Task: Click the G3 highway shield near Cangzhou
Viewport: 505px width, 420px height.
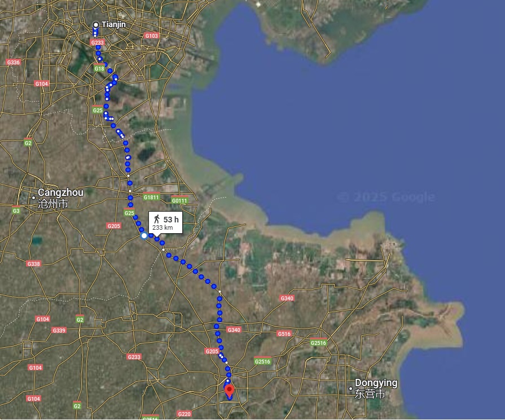Action: 16,211
